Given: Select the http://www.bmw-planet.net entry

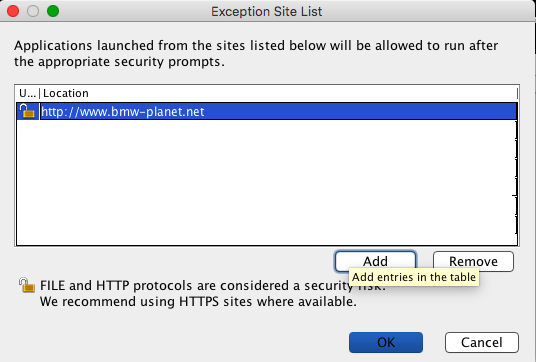Looking at the screenshot, I should 267,111.
